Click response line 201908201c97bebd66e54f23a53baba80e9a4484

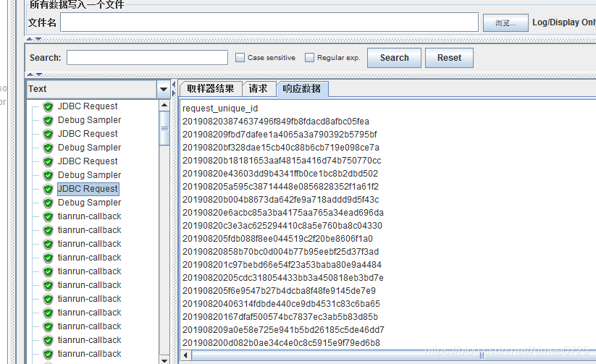[282, 265]
